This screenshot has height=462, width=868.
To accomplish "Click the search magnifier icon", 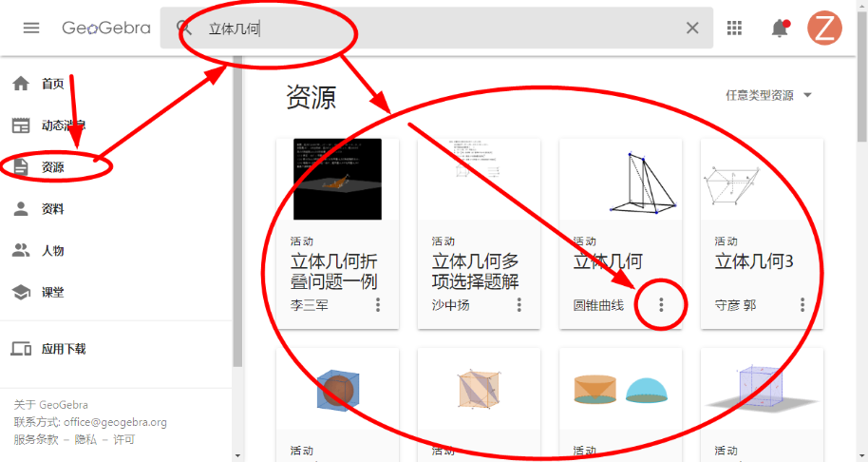I will [x=184, y=28].
